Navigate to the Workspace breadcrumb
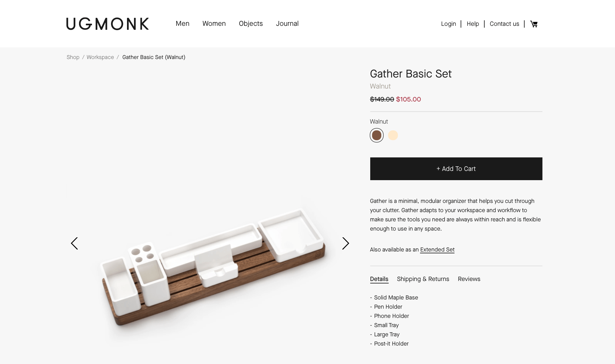This screenshot has height=364, width=615. [x=100, y=57]
